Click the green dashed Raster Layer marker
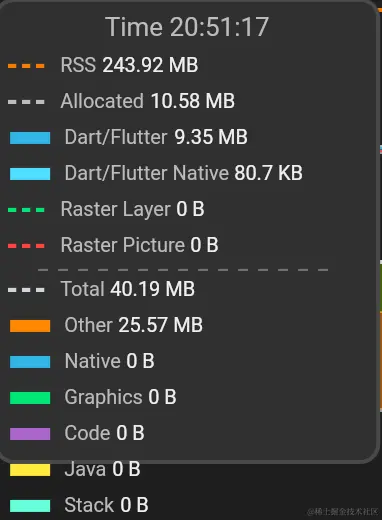Image resolution: width=382 pixels, height=520 pixels. (26, 210)
